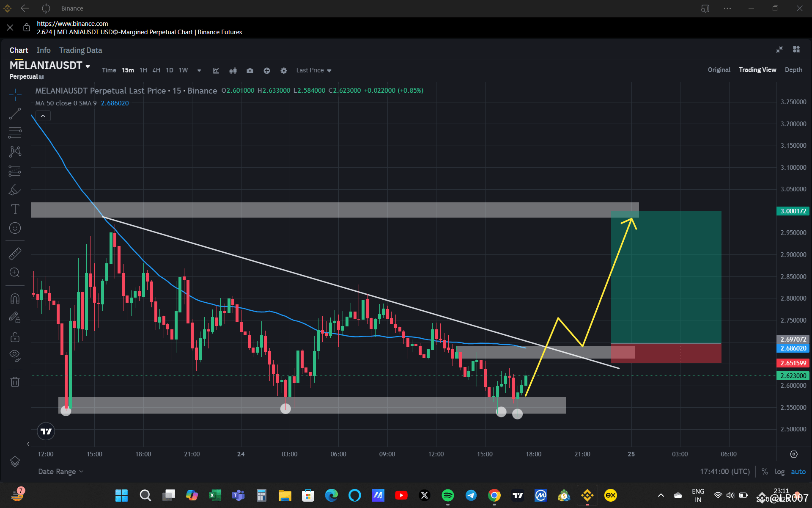Click the MA 50 indicator legend
Screen dimensions: 812x508
[x=66, y=103]
